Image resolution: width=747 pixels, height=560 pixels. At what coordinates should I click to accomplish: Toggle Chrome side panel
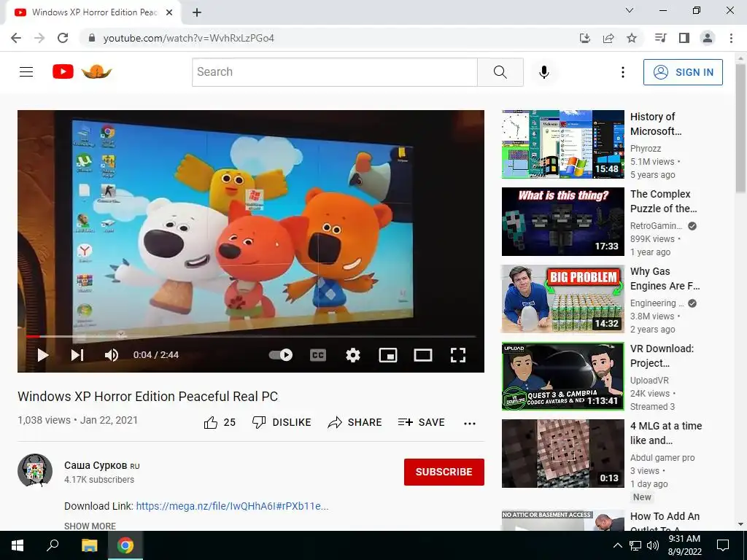pyautogui.click(x=684, y=38)
